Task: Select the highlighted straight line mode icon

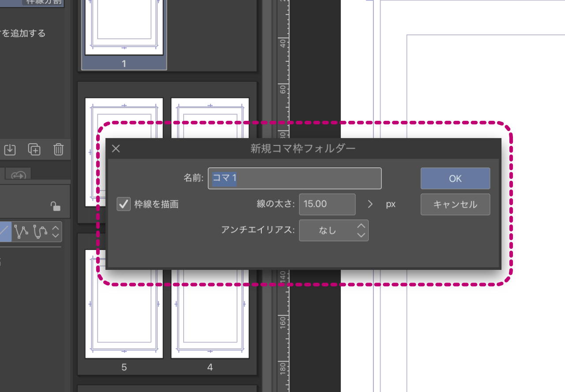Action: 5,231
